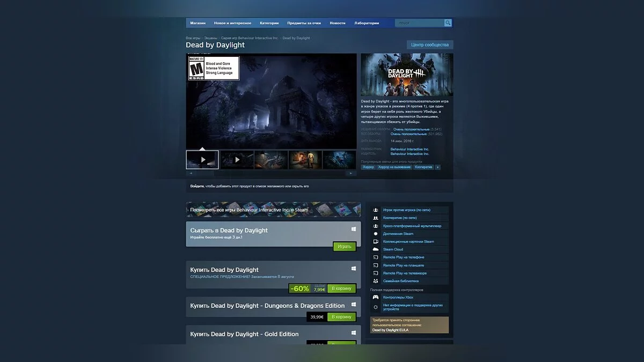Screen dimensions: 644x362
Task: Click the Центр сообщества button
Action: coord(430,45)
